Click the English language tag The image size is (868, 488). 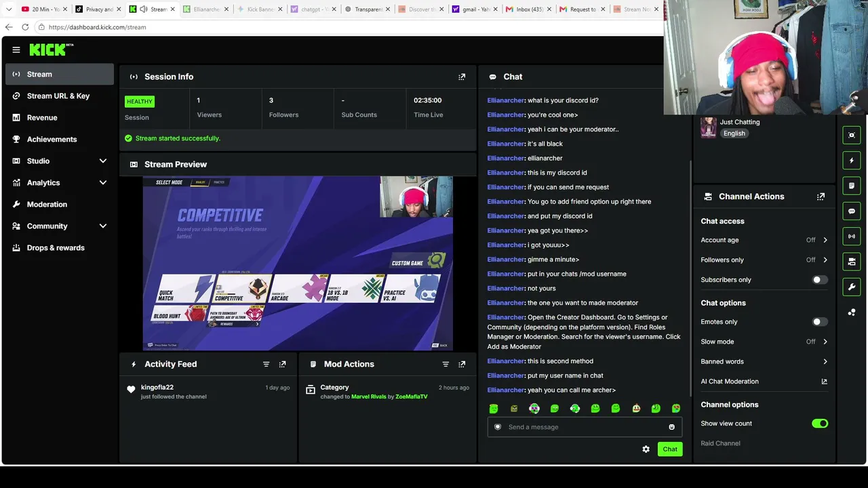(734, 134)
